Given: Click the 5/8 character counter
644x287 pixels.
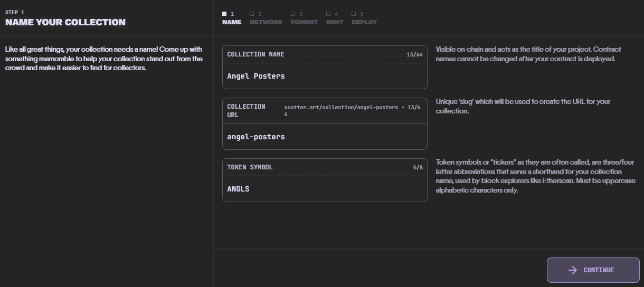Looking at the screenshot, I should [x=418, y=168].
